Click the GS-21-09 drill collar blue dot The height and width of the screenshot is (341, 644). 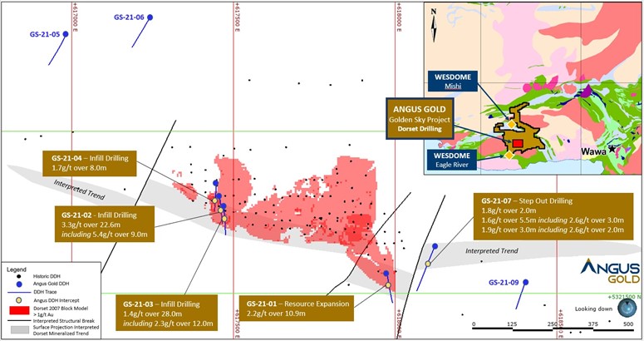point(525,282)
